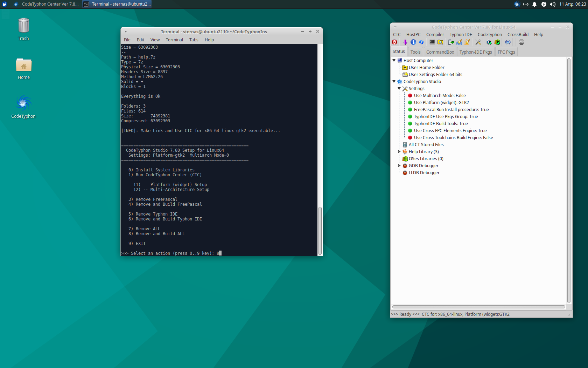Expand the Help Library (3) node
The height and width of the screenshot is (368, 588).
pos(399,152)
